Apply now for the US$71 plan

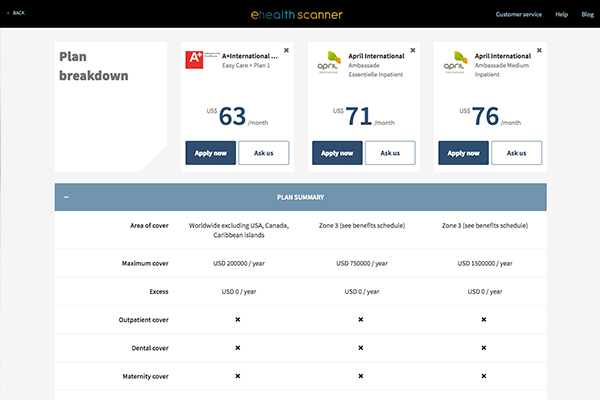click(x=337, y=153)
